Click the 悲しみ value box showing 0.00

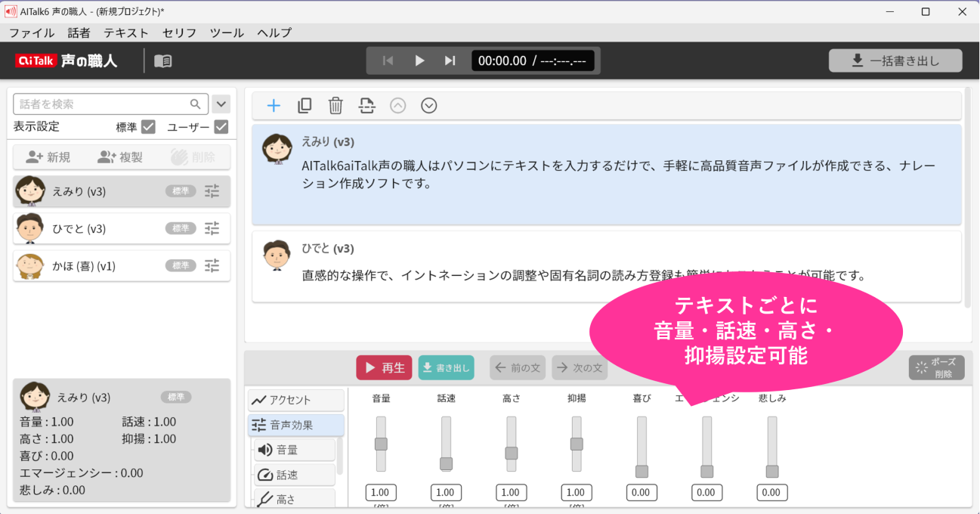pyautogui.click(x=771, y=493)
